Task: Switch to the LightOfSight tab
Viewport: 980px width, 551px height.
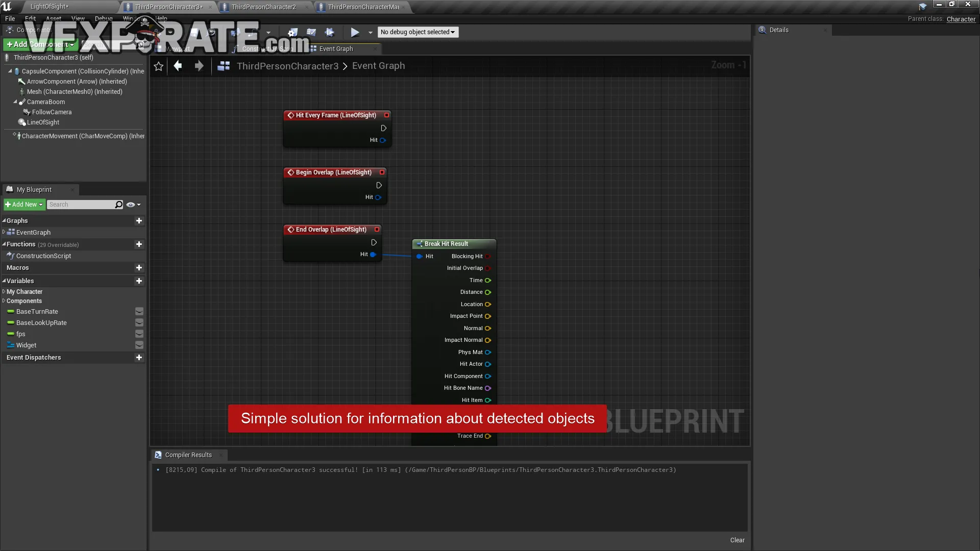Action: (x=49, y=7)
